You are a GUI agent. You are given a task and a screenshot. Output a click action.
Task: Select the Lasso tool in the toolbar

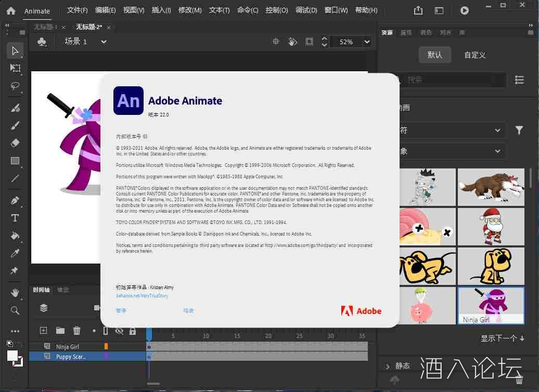pos(15,86)
